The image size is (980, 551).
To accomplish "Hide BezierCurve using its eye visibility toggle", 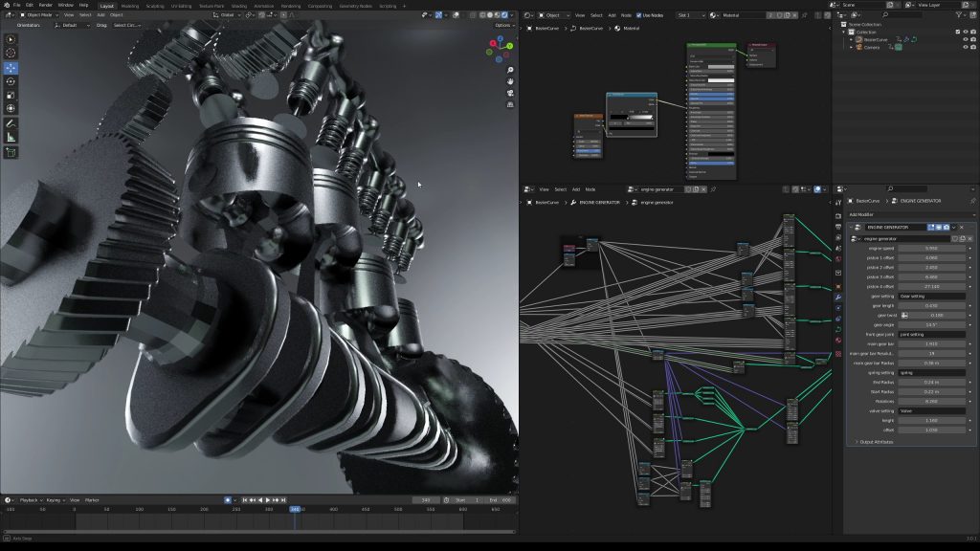I will [x=965, y=39].
